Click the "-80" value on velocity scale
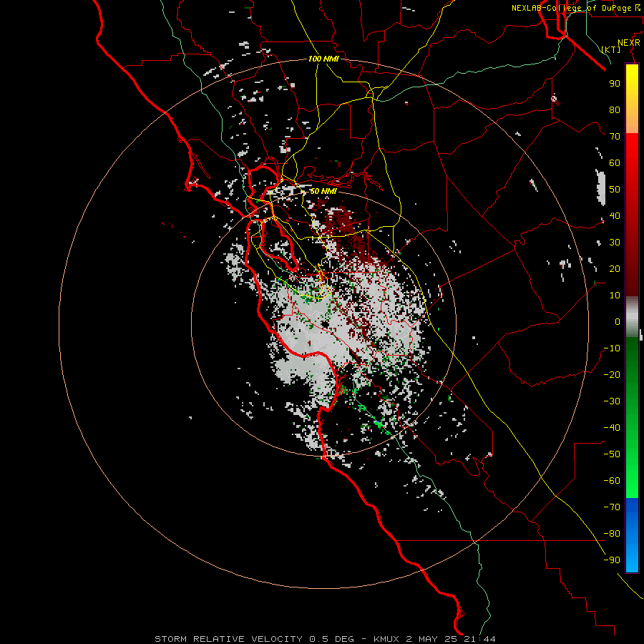This screenshot has height=644, width=644. click(x=612, y=534)
